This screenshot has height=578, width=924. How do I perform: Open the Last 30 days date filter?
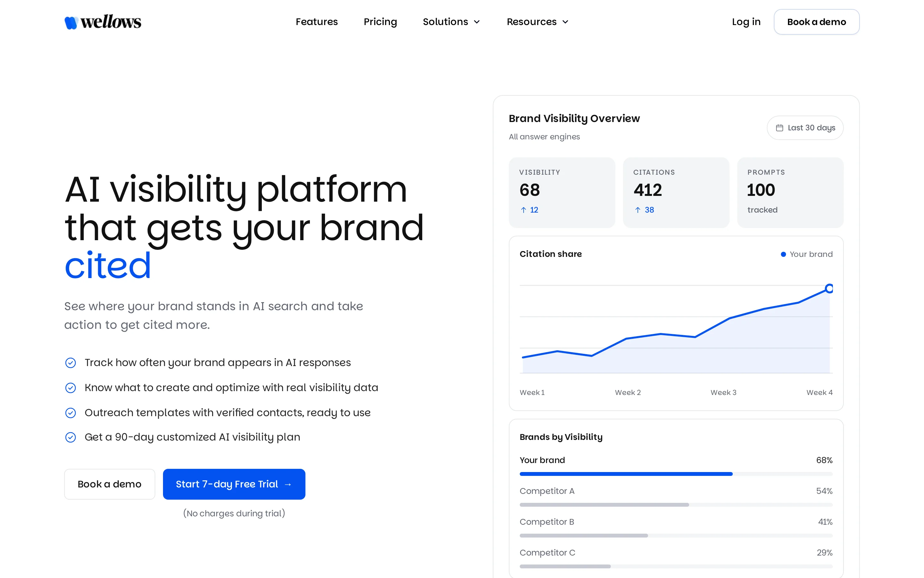tap(805, 128)
